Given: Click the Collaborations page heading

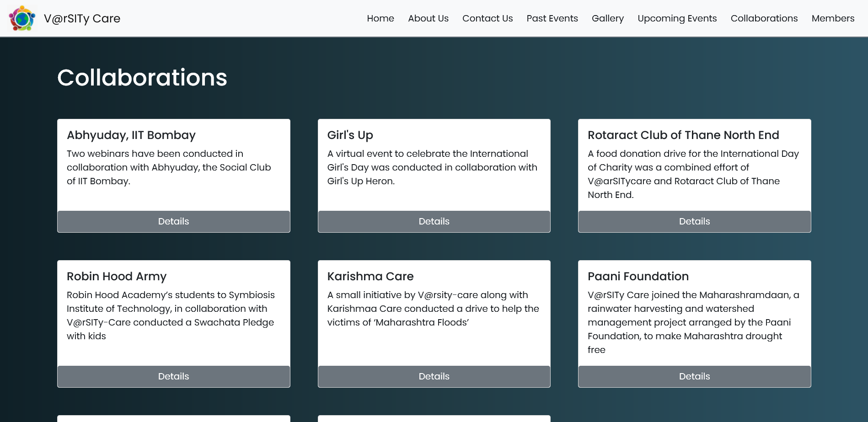Looking at the screenshot, I should [x=142, y=78].
